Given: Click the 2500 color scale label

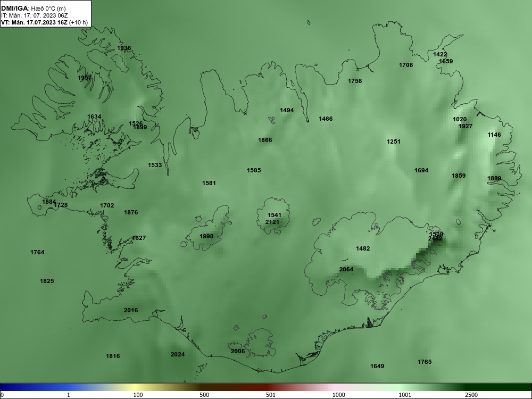Looking at the screenshot, I should [x=471, y=395].
